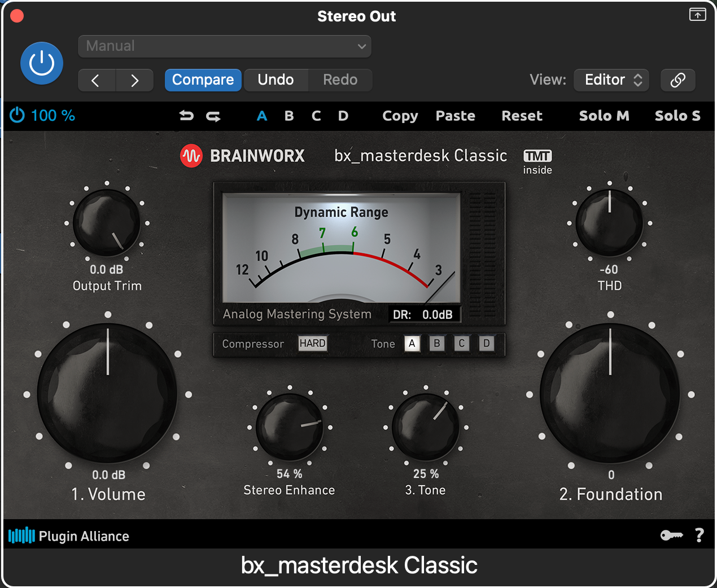
Task: Click the 3. Tone knob
Action: 425,427
